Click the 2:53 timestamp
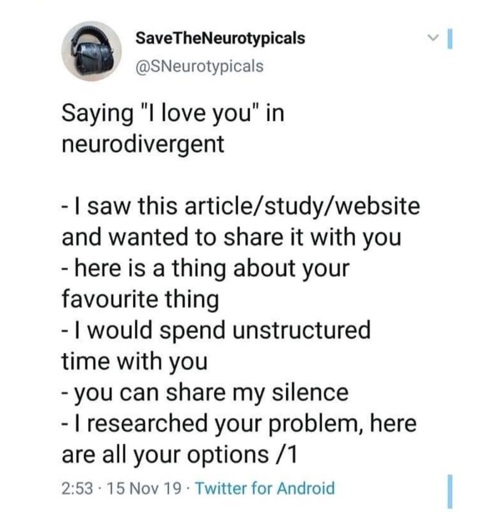 [x=77, y=489]
